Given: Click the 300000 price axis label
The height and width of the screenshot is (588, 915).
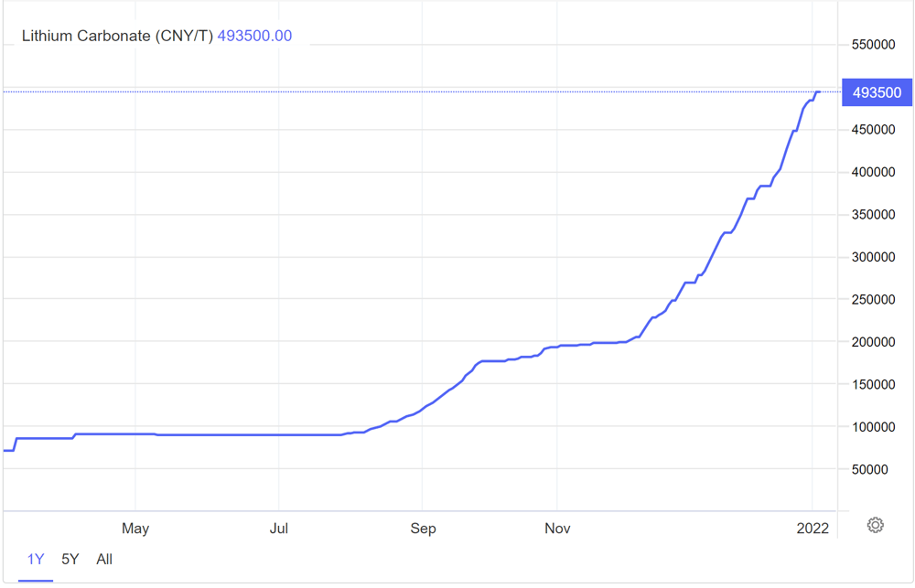Looking at the screenshot, I should point(873,257).
